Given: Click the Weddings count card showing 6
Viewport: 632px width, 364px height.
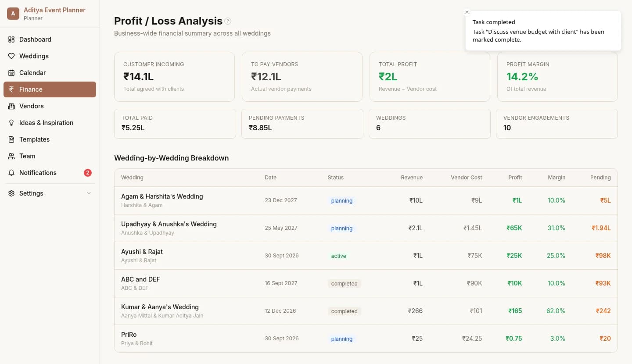Looking at the screenshot, I should (430, 124).
